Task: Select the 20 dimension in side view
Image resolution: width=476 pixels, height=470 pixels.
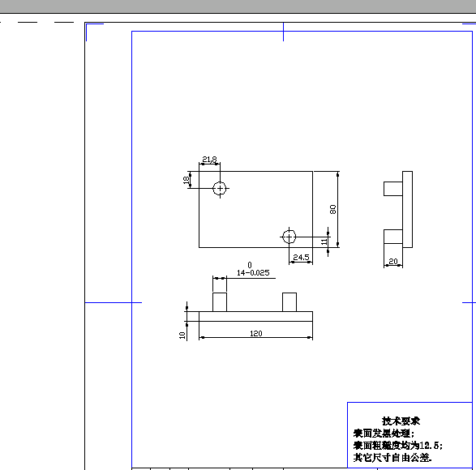Action: coord(393,262)
